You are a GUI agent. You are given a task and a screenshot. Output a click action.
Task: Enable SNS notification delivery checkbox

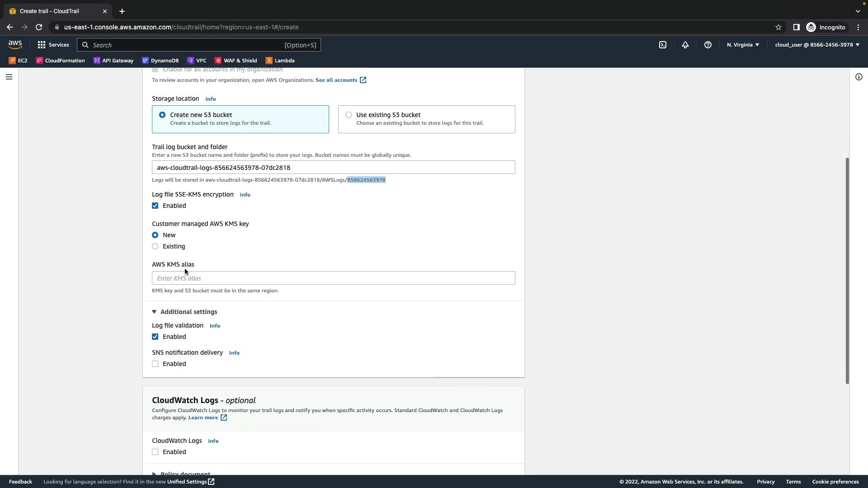pyautogui.click(x=155, y=364)
